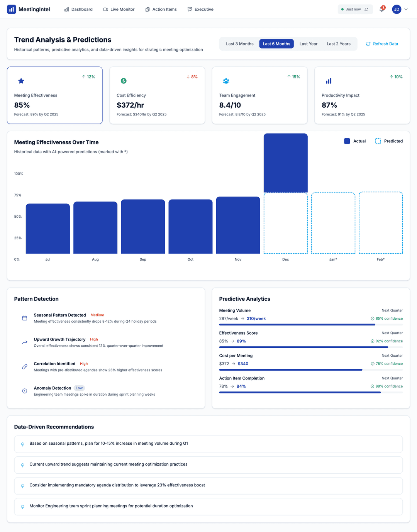Screen dimensions: 417x532
Task: Open the Live Monitor tab
Action: (x=119, y=9)
